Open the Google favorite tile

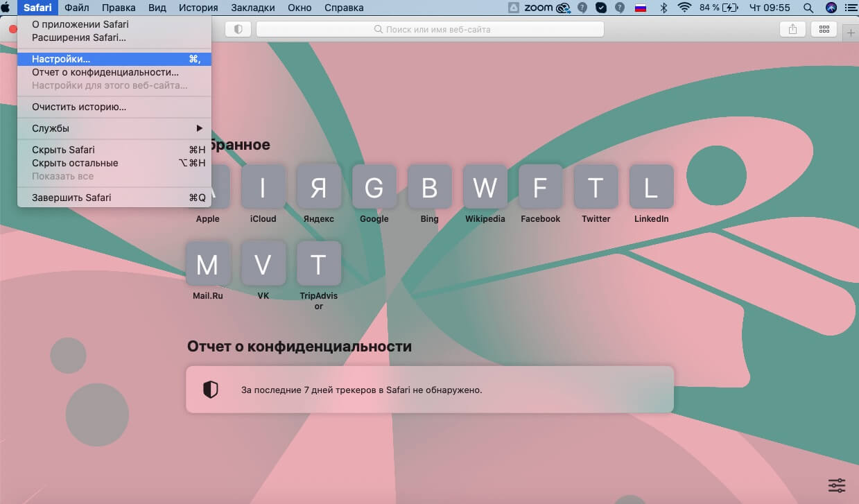374,187
